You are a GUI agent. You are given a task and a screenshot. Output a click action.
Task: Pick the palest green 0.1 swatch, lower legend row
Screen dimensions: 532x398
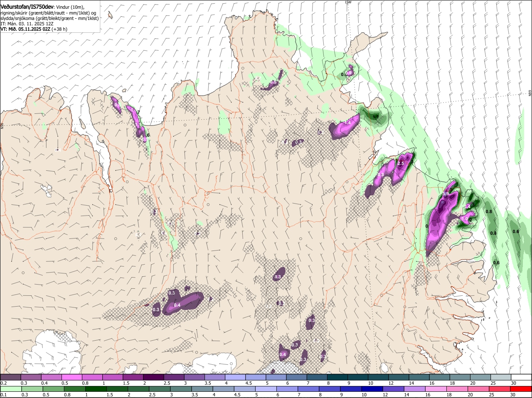(11, 389)
